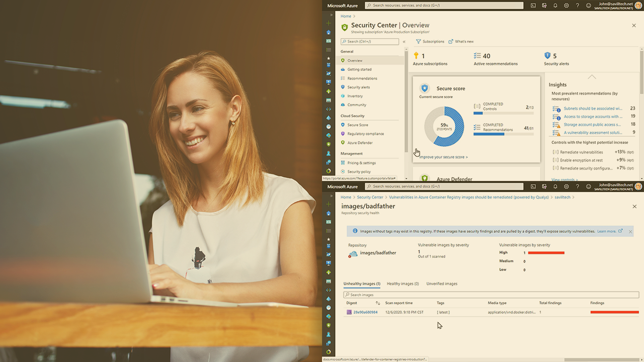The width and height of the screenshot is (644, 362).
Task: Dismiss the info banner about untagged images
Action: pos(630,232)
